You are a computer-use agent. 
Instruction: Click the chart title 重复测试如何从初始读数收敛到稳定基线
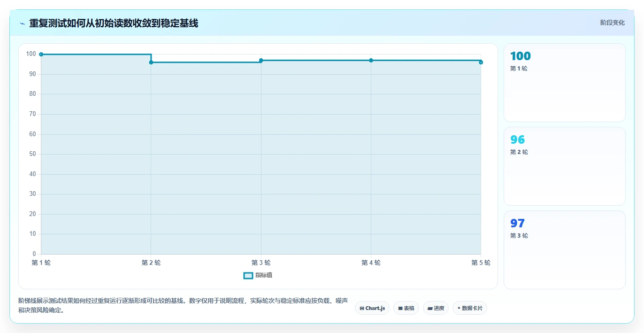(x=114, y=23)
